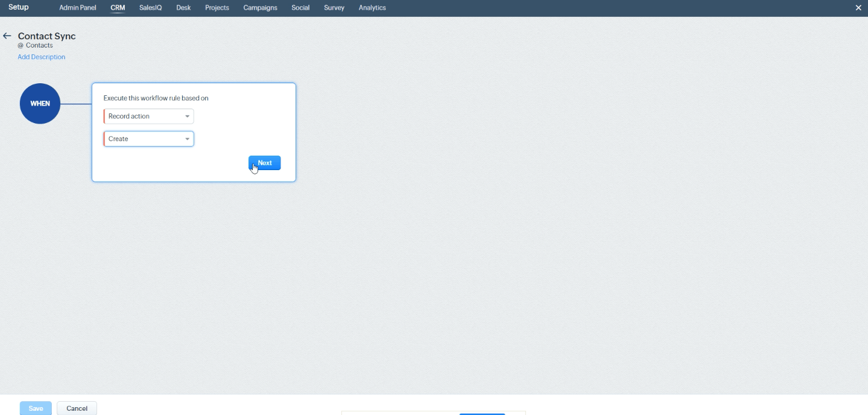Click the @ Contacts module label
Viewport: 868px width, 415px height.
[x=36, y=45]
